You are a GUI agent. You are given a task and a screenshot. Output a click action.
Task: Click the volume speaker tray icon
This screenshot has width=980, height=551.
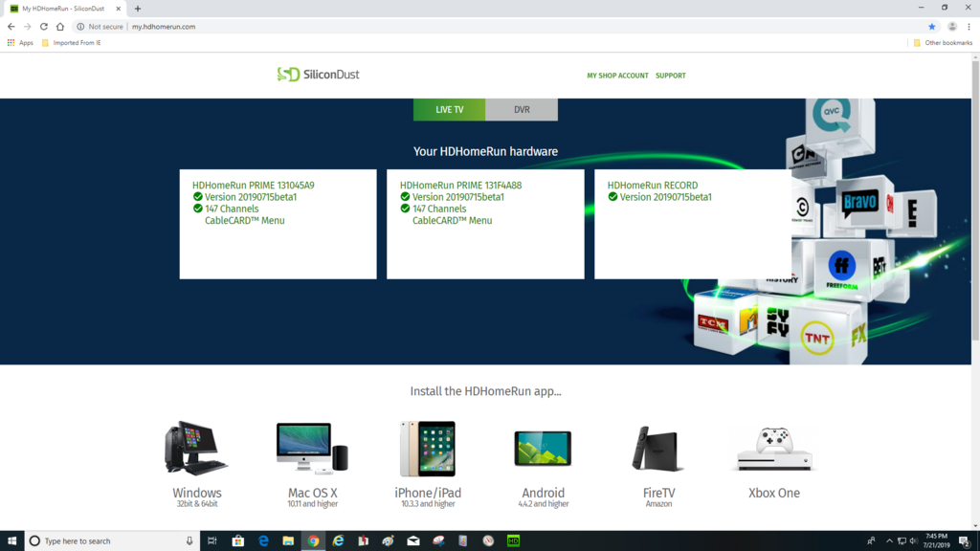[x=913, y=541]
